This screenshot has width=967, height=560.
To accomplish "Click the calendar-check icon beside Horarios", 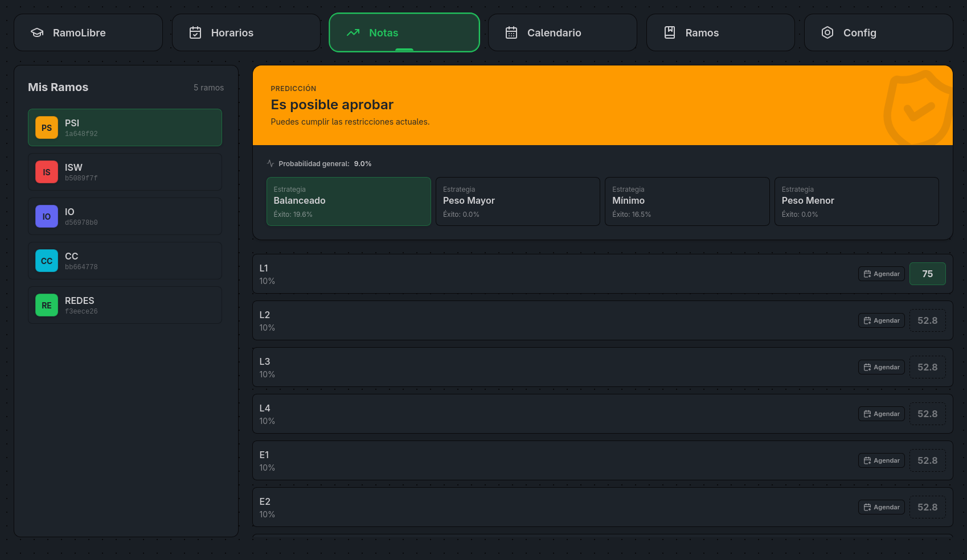I will tap(195, 32).
